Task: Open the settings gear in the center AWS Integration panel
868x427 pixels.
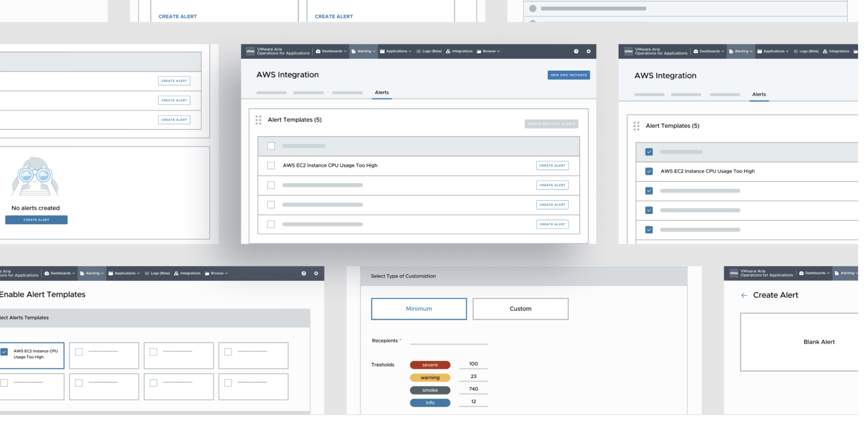Action: click(x=589, y=51)
